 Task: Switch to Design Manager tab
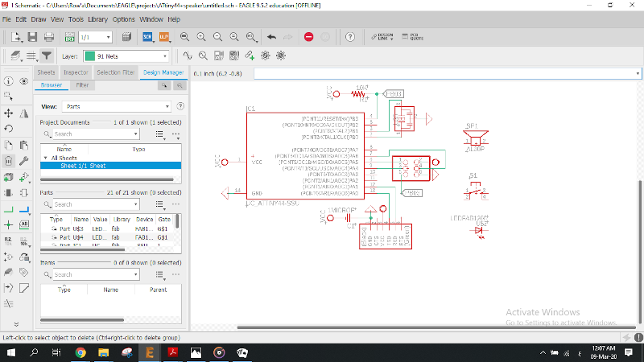(163, 72)
